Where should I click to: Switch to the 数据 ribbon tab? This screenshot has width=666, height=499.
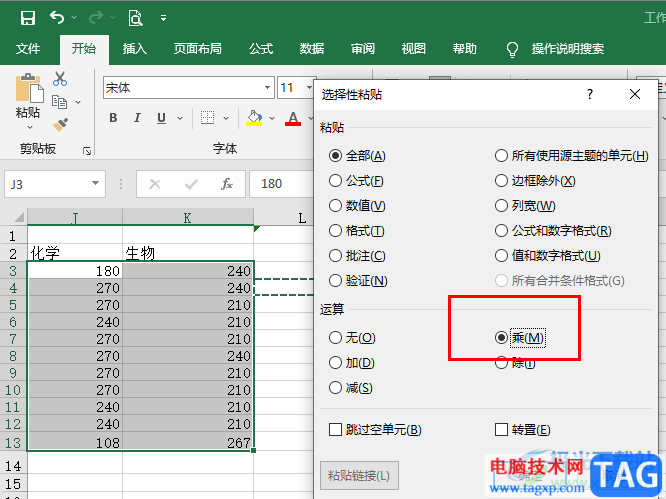[x=312, y=49]
